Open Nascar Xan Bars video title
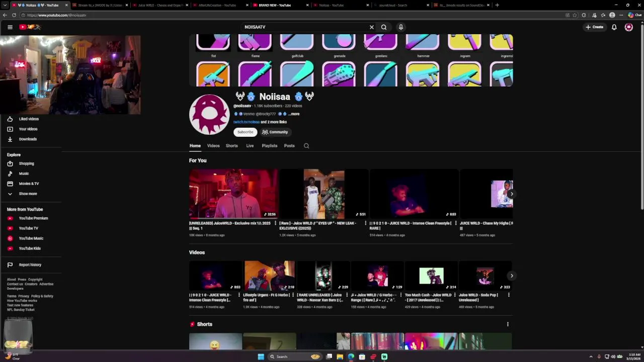The height and width of the screenshot is (362, 644). 320,298
